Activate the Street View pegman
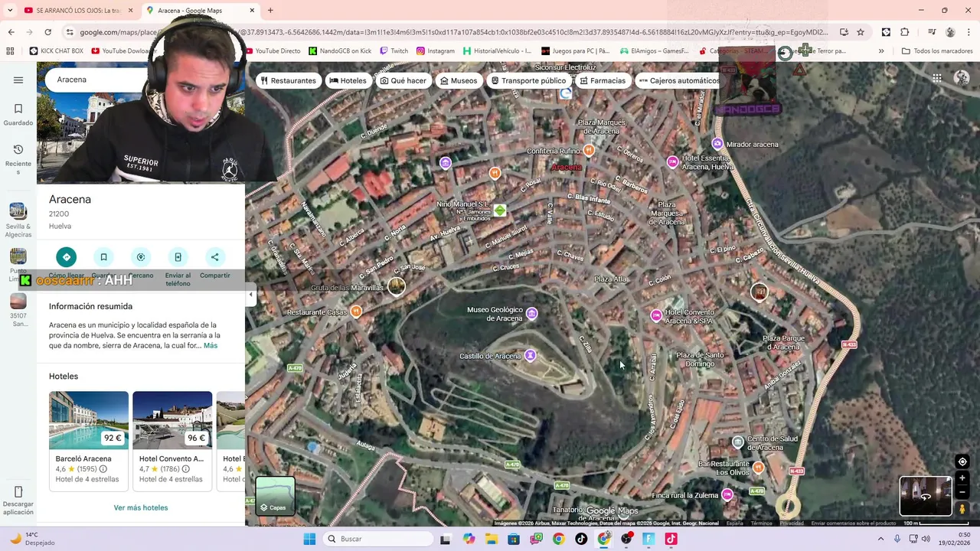Viewport: 980px width, 551px height. pyautogui.click(x=962, y=509)
